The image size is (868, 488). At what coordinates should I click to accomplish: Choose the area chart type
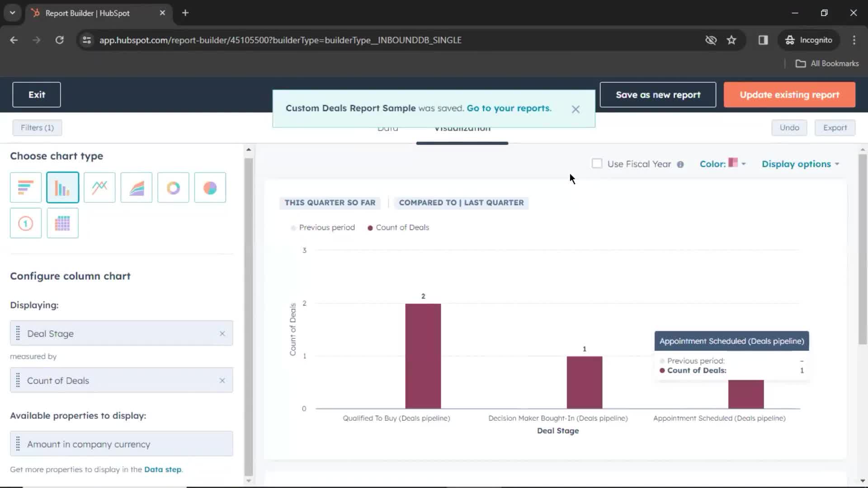137,188
